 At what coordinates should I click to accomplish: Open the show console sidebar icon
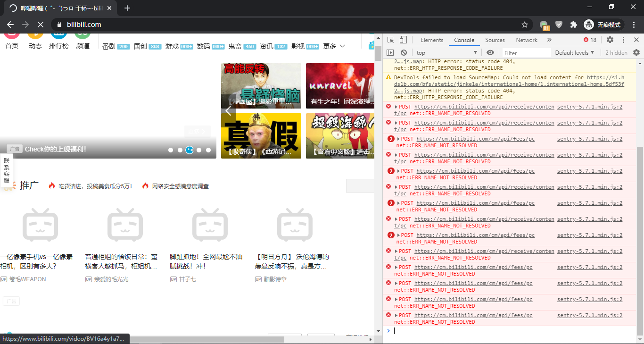point(390,52)
